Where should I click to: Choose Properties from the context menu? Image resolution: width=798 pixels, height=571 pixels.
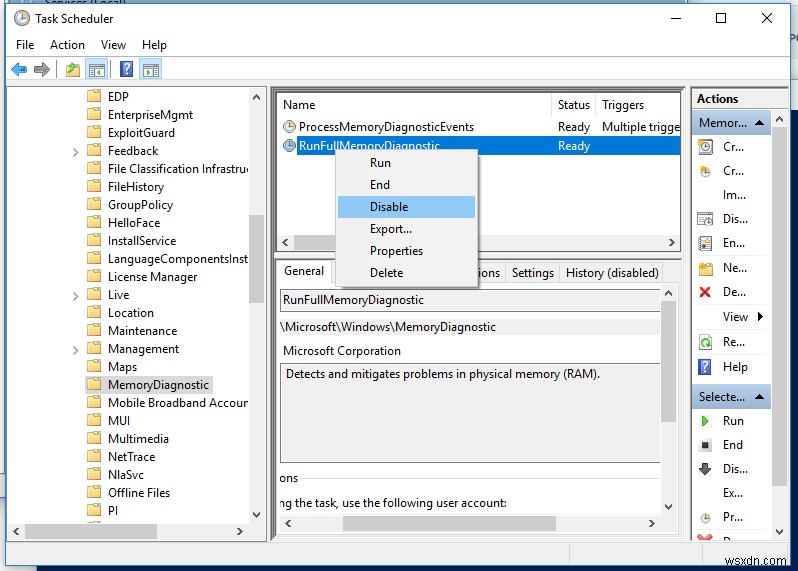coord(407,251)
